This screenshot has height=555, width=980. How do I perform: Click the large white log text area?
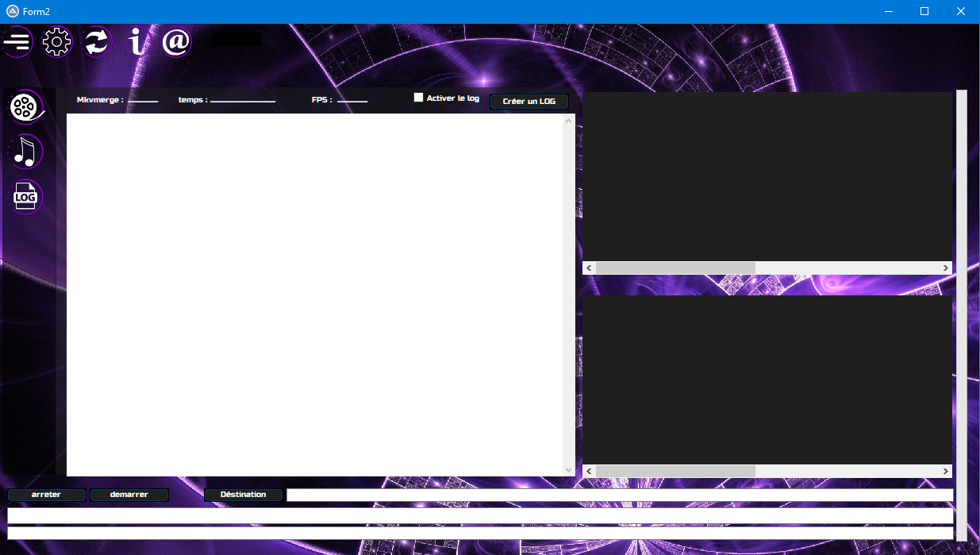coord(314,295)
